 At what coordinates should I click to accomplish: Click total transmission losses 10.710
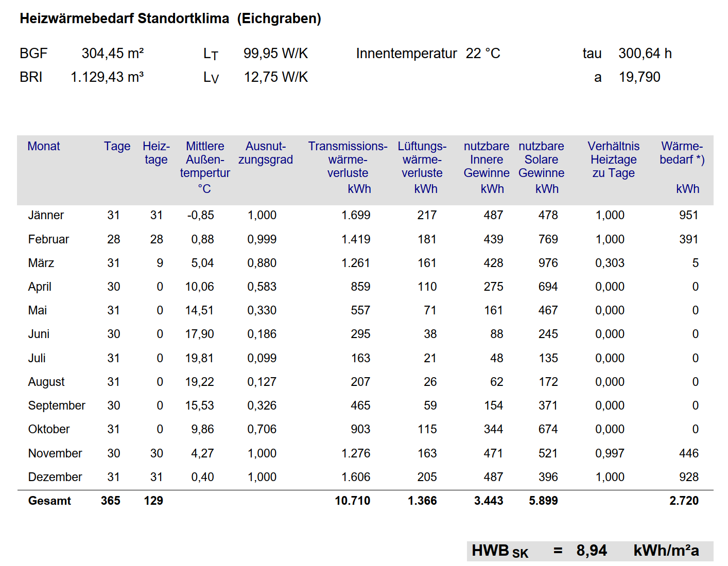[353, 501]
